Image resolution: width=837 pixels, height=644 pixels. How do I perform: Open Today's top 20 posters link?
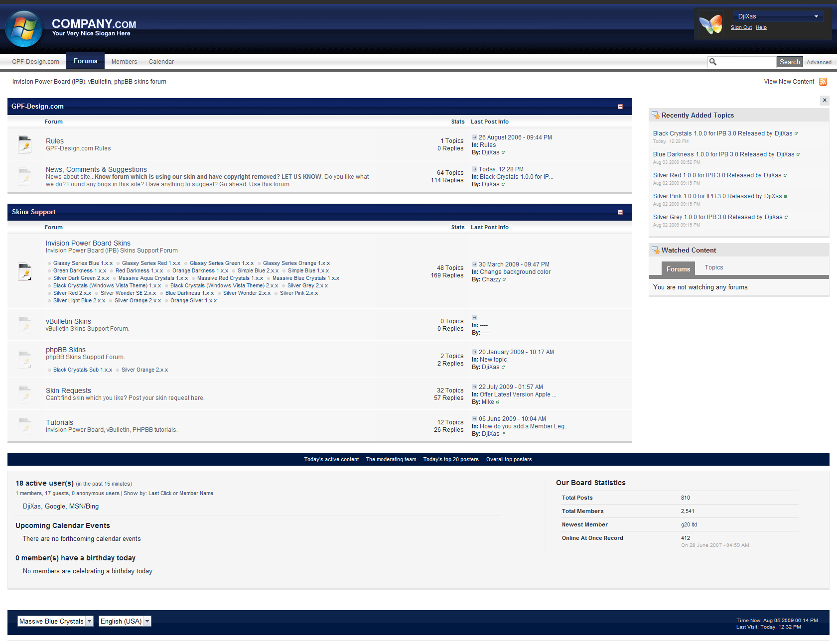click(451, 459)
